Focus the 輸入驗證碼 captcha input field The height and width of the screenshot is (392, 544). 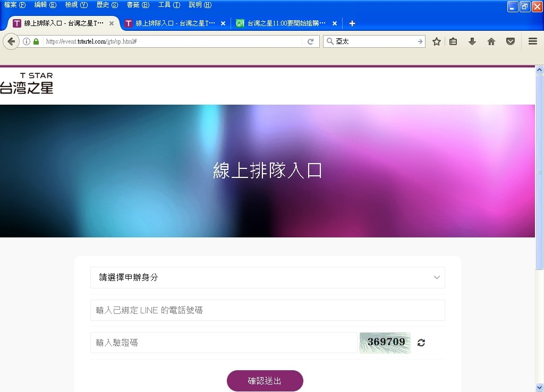pos(224,343)
